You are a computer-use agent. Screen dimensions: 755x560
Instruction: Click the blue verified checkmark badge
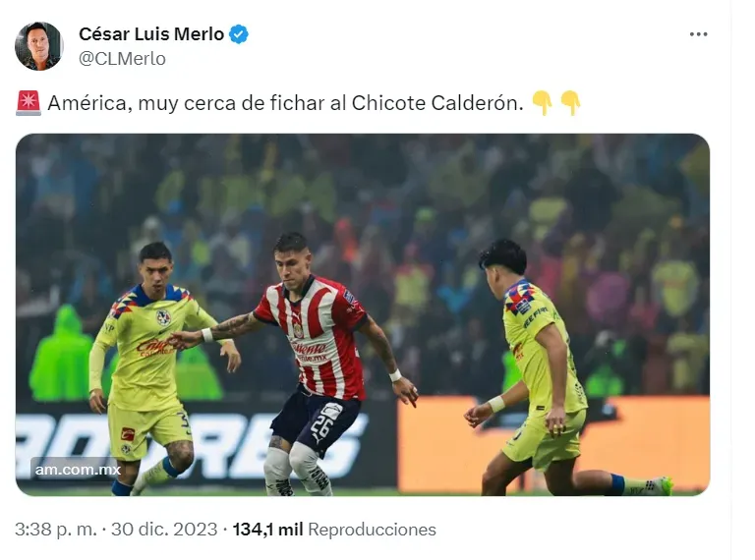pos(238,34)
